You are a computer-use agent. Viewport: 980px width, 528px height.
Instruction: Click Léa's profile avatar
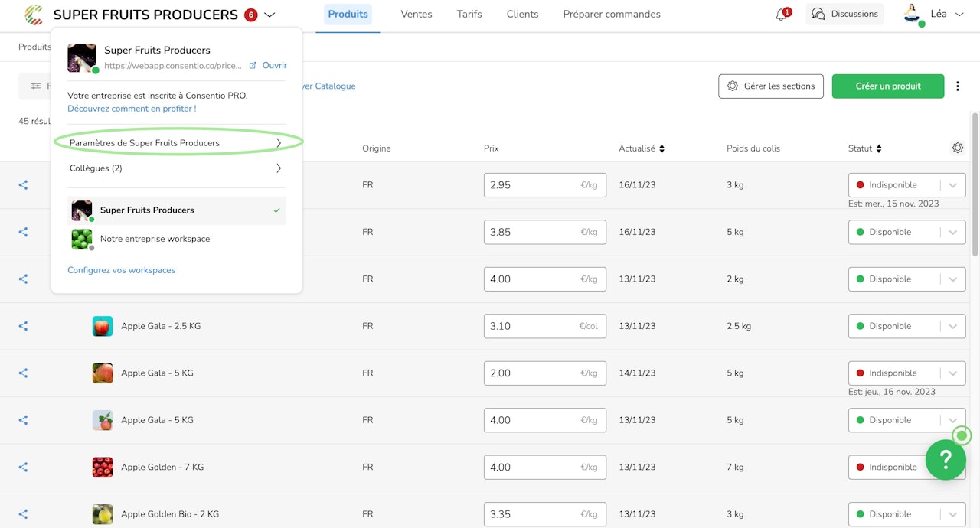point(912,14)
